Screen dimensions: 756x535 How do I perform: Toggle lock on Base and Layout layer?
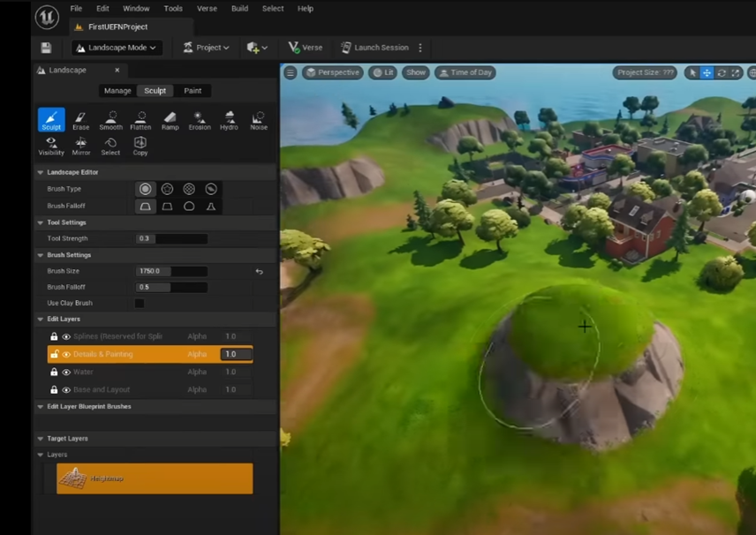click(54, 389)
